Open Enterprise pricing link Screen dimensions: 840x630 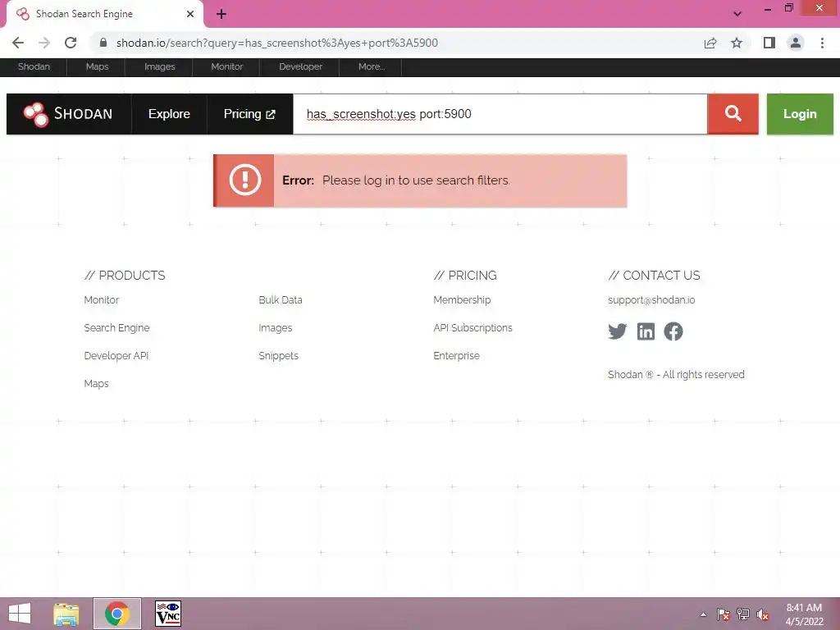pos(456,356)
